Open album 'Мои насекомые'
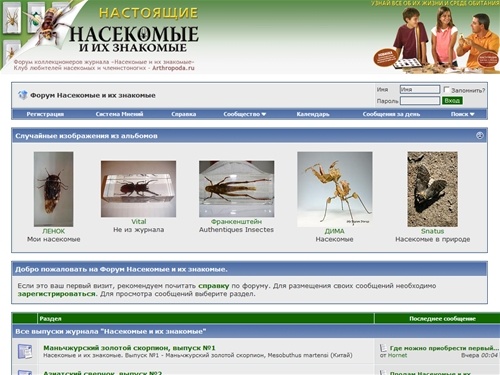The height and width of the screenshot is (375, 500). (x=54, y=239)
